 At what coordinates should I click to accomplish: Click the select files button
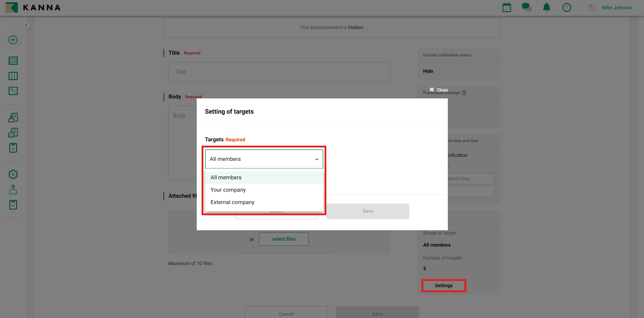coord(284,239)
